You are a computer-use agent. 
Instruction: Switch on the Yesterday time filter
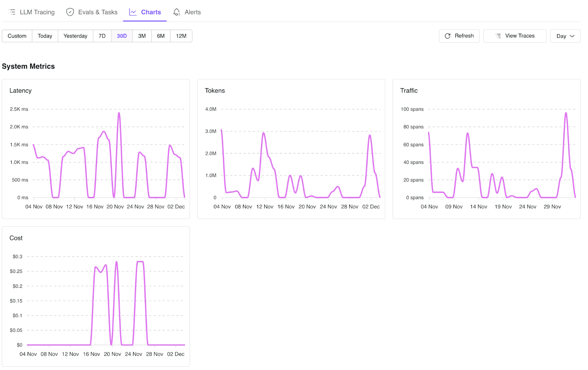75,36
